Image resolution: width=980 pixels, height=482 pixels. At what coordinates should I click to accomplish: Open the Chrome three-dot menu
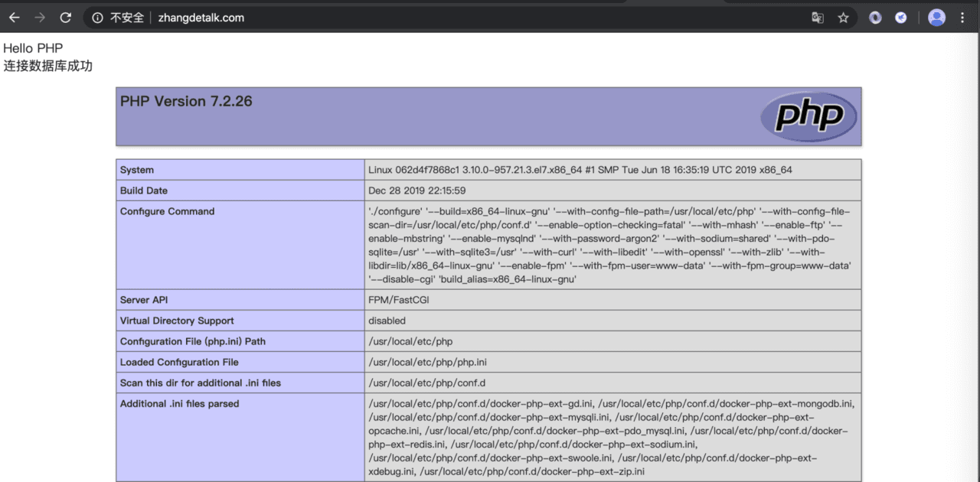pos(962,18)
